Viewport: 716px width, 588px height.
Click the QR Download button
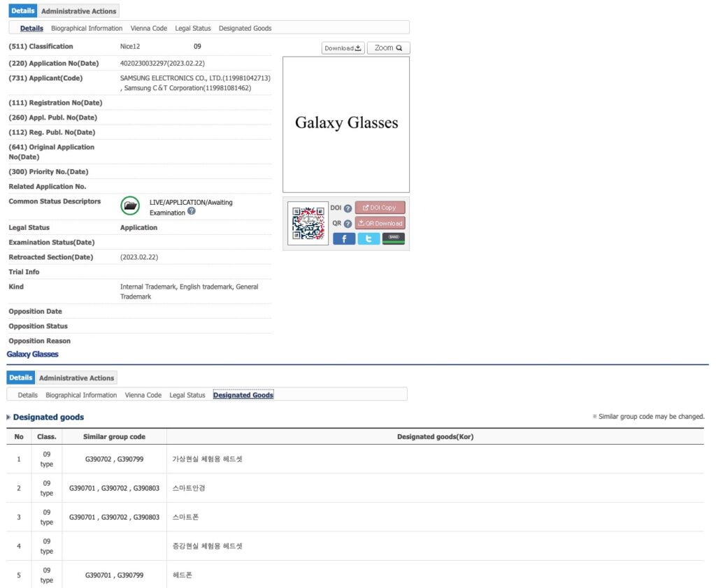[380, 223]
